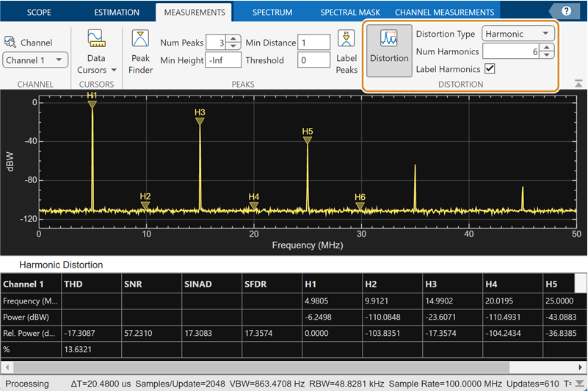
Task: Select SINAD value 17.3083 cell
Action: (x=212, y=333)
